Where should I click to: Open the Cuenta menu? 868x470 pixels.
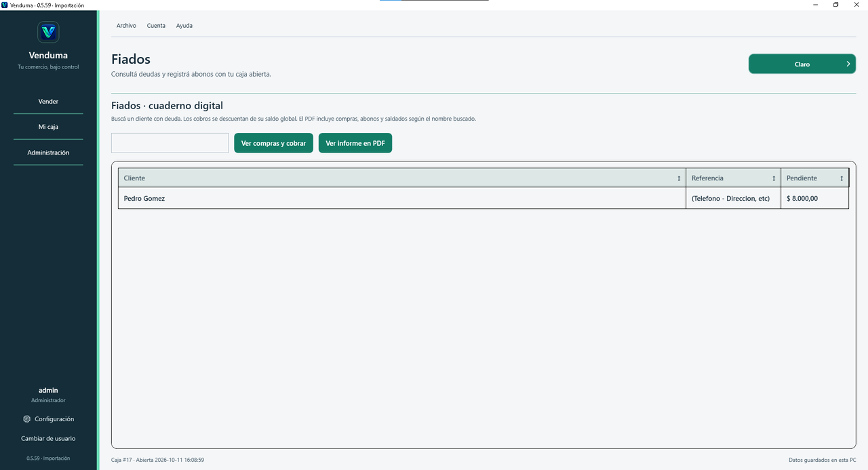point(156,26)
